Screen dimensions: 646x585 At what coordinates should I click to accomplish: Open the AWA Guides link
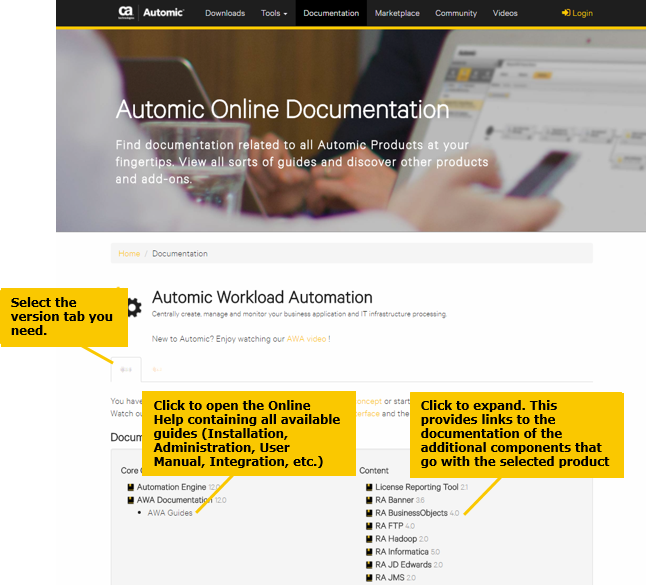pos(170,513)
